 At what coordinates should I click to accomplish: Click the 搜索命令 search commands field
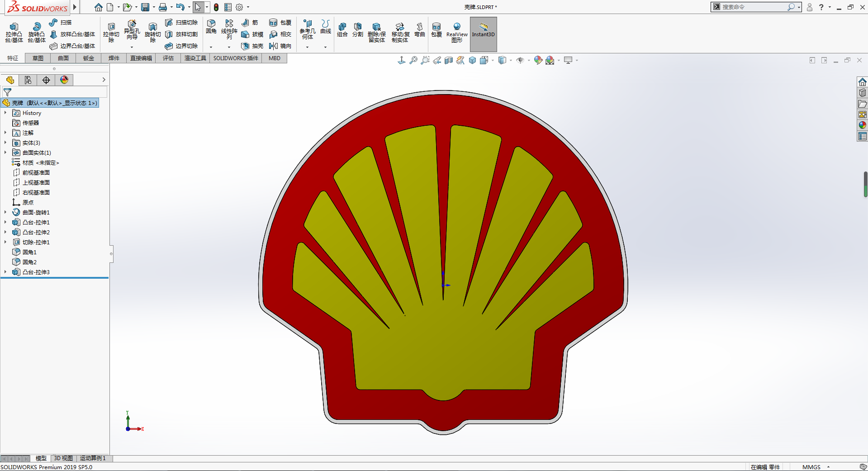pos(753,7)
